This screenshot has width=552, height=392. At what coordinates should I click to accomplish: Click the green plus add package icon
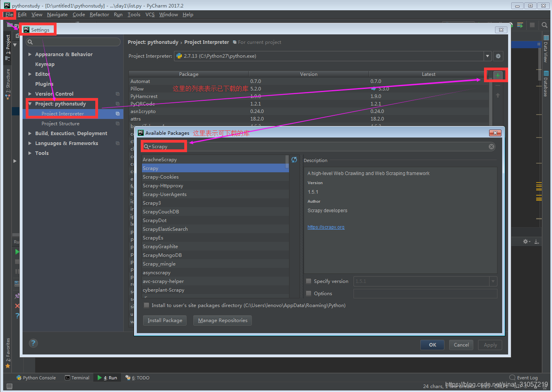click(497, 75)
